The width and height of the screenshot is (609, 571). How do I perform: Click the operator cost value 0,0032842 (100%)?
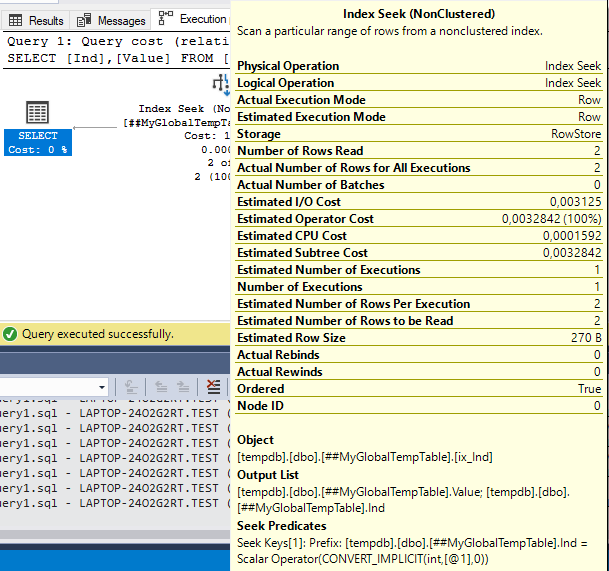[551, 219]
